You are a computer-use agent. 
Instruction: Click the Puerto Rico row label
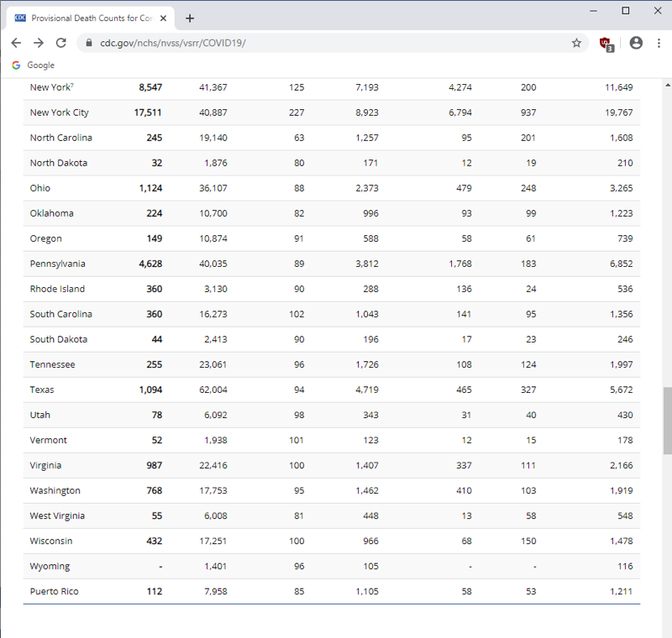(54, 591)
